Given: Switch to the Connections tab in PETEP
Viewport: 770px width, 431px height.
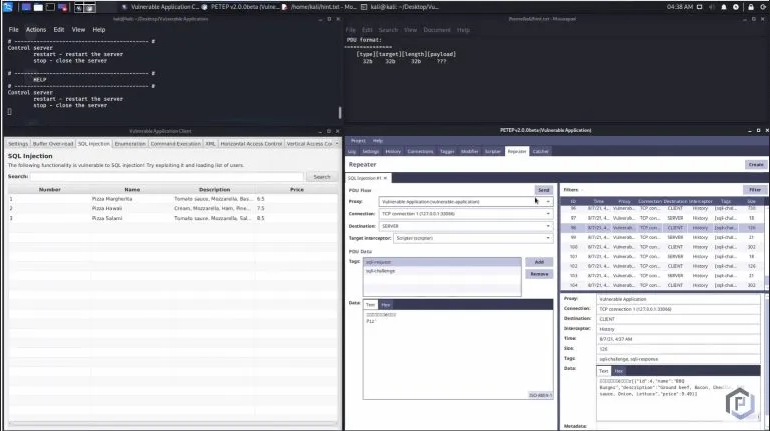Looking at the screenshot, I should click(420, 152).
